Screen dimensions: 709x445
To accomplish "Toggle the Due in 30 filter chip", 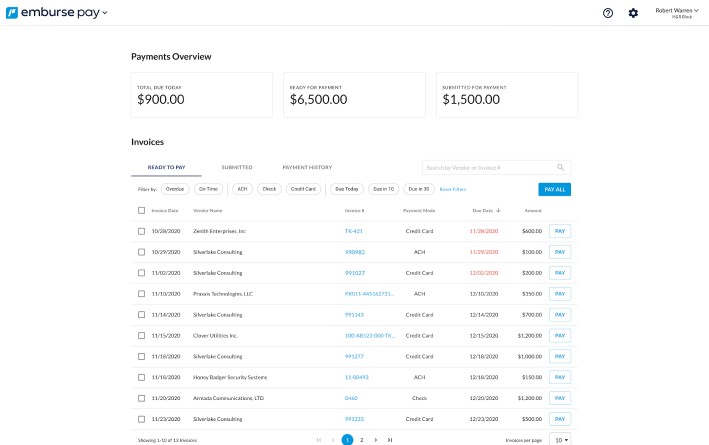I will [419, 189].
